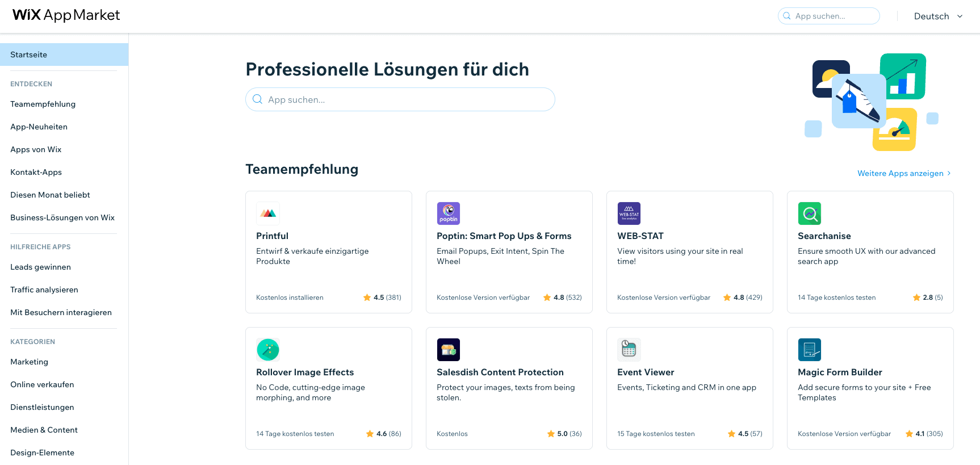The height and width of the screenshot is (465, 980).
Task: Open the Deutsch language dropdown
Action: (938, 16)
